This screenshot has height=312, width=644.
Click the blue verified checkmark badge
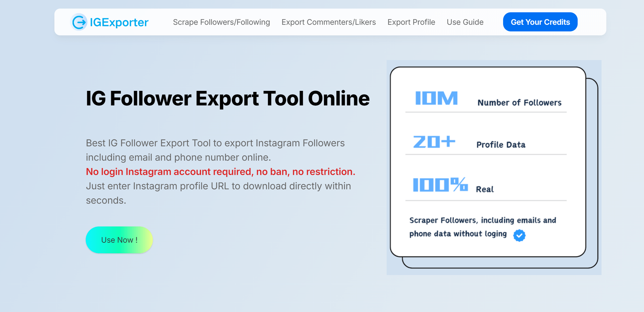point(519,235)
